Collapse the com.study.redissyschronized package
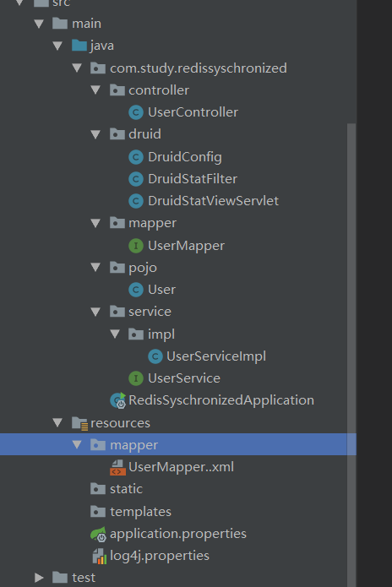The image size is (392, 587). tap(77, 68)
